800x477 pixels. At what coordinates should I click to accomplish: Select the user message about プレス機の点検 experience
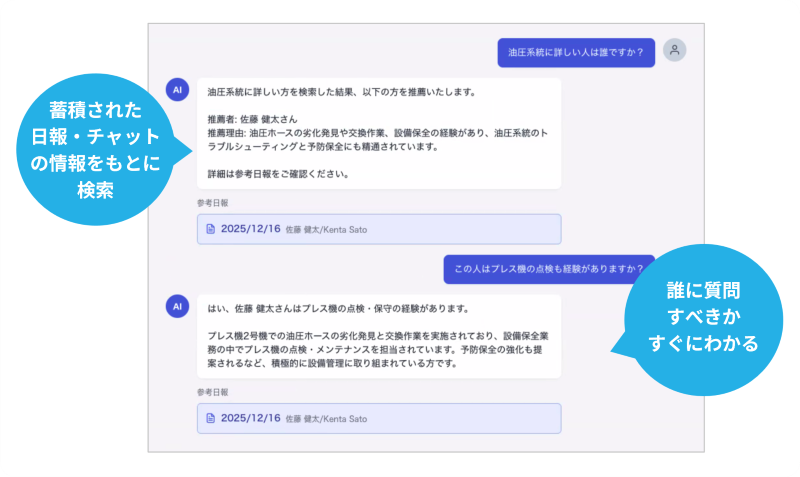[x=549, y=269]
